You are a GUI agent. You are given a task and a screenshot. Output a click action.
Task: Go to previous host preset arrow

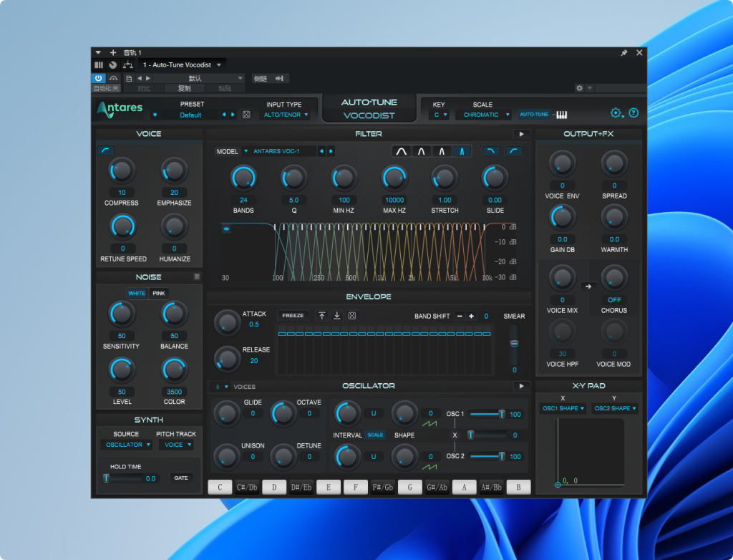(x=140, y=79)
